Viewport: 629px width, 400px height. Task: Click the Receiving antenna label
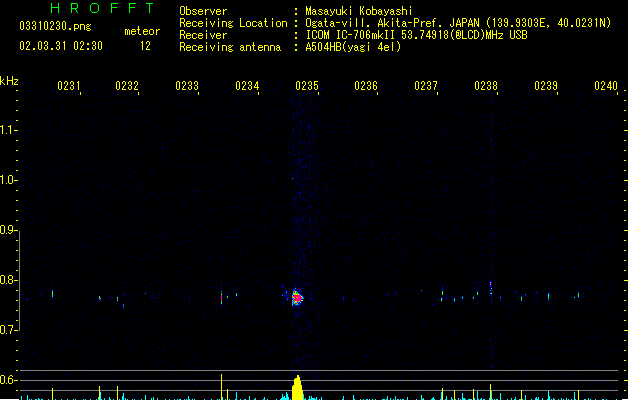[230, 47]
